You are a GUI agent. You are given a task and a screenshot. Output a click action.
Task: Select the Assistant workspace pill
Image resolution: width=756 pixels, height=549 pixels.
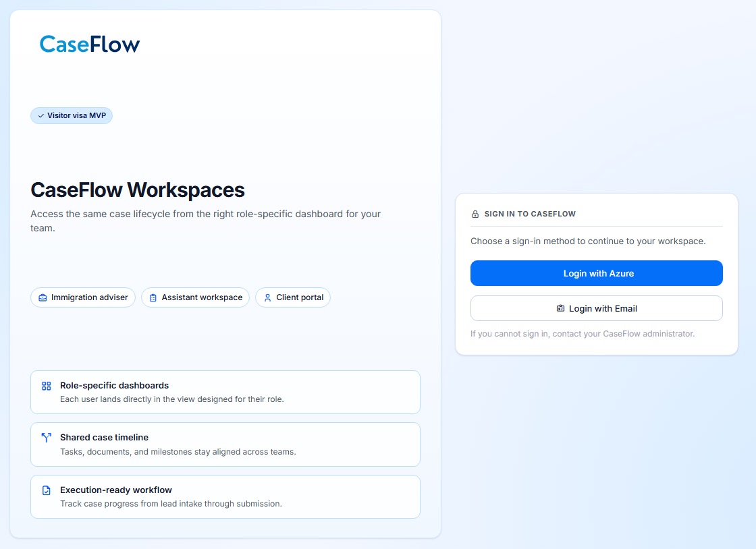pyautogui.click(x=195, y=297)
